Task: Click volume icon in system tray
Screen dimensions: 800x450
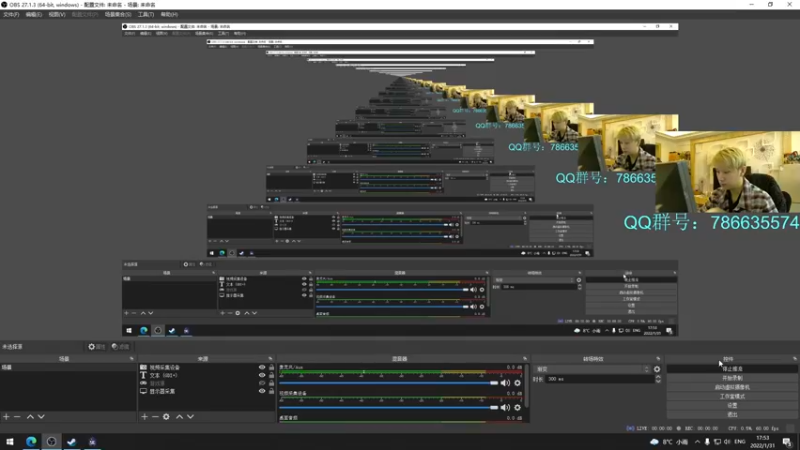Action: pos(727,442)
